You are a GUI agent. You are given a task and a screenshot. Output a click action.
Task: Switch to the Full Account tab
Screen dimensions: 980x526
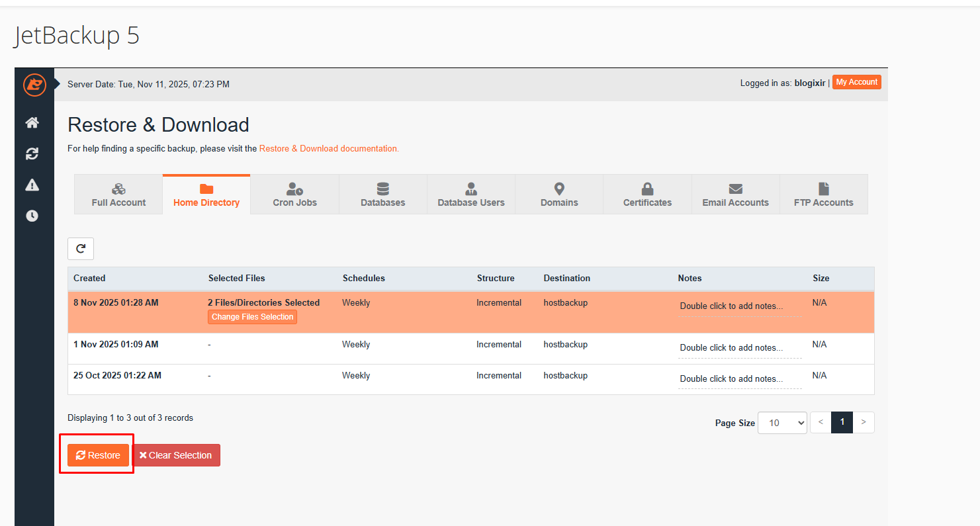point(118,195)
